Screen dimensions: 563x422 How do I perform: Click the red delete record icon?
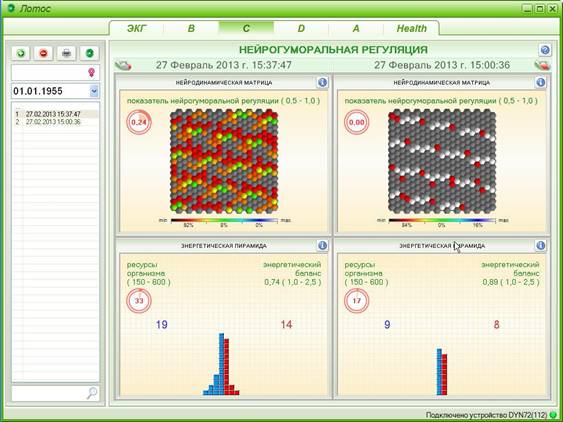(43, 54)
